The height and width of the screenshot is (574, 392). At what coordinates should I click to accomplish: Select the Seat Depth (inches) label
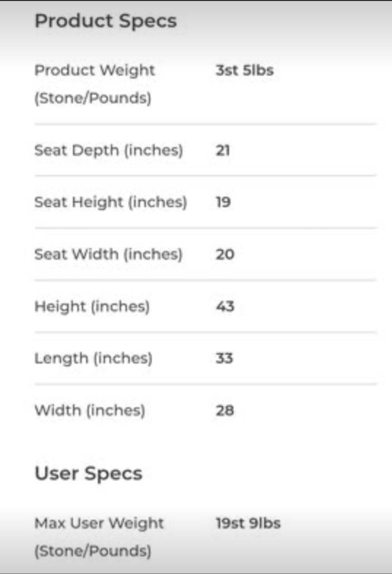(x=109, y=150)
